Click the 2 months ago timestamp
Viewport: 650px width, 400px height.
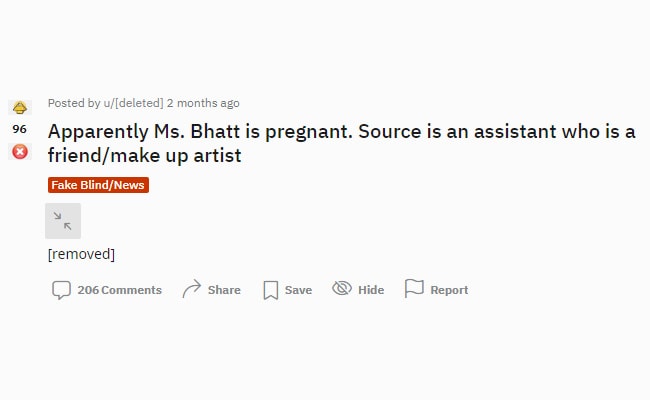tap(203, 103)
